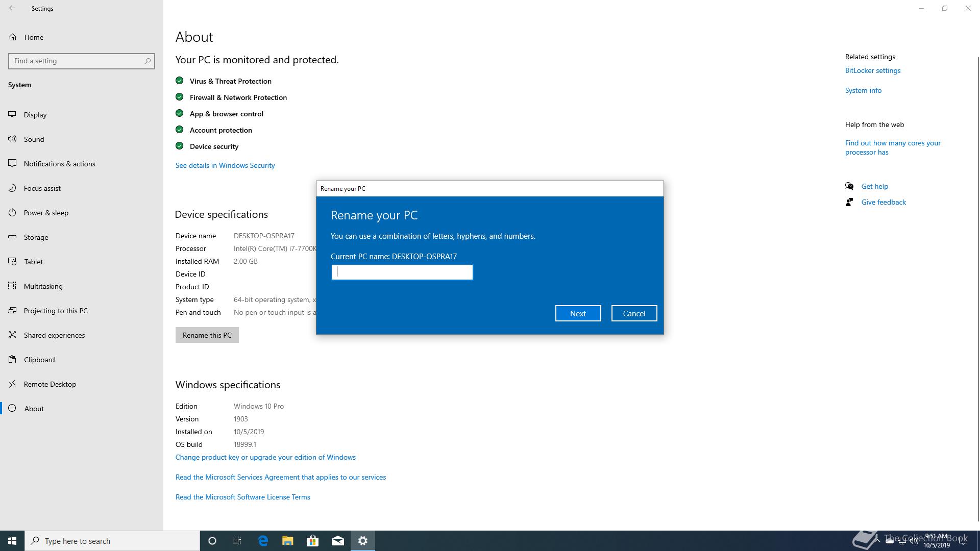Open Microsoft Edge from the taskbar
980x551 pixels.
[x=263, y=541]
